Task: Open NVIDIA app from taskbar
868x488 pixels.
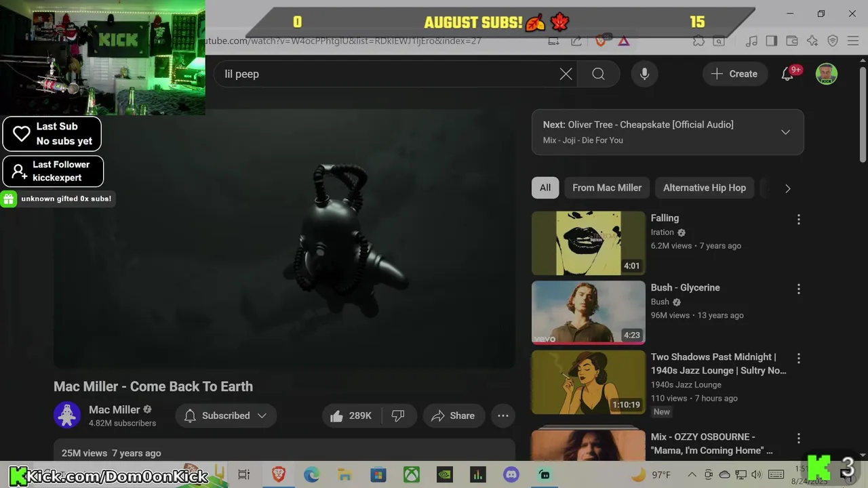Action: 444,474
